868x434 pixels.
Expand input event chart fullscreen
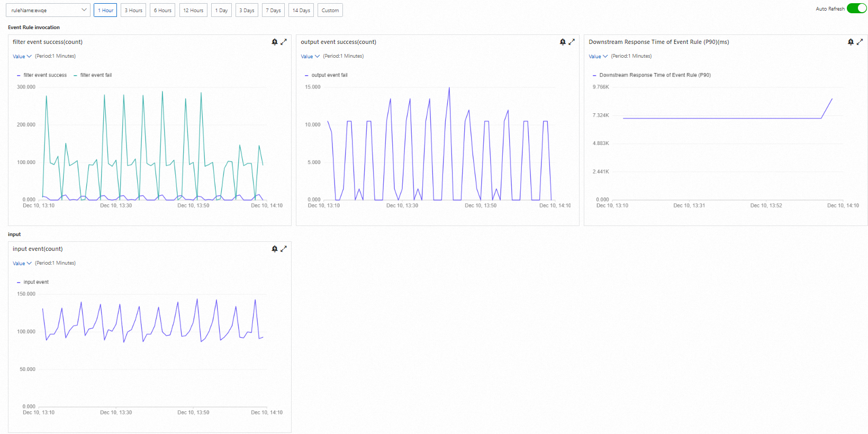coord(284,249)
